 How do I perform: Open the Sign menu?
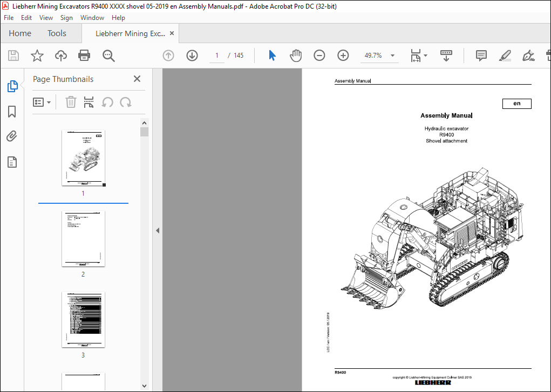pyautogui.click(x=66, y=18)
